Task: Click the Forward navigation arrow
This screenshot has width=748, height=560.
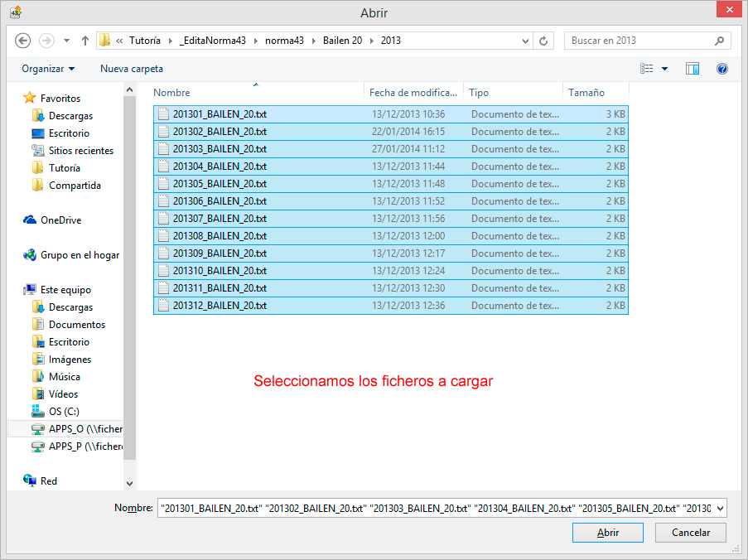Action: (46, 41)
